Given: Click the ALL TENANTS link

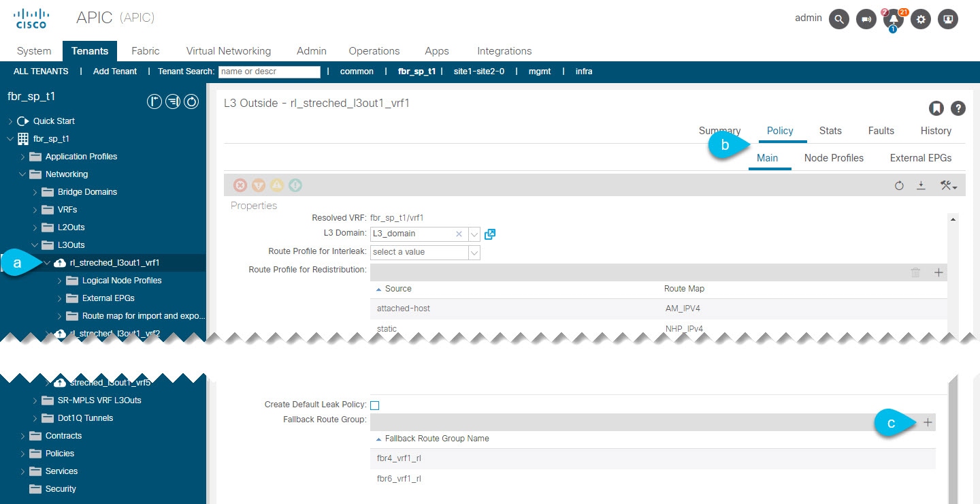Looking at the screenshot, I should (41, 72).
